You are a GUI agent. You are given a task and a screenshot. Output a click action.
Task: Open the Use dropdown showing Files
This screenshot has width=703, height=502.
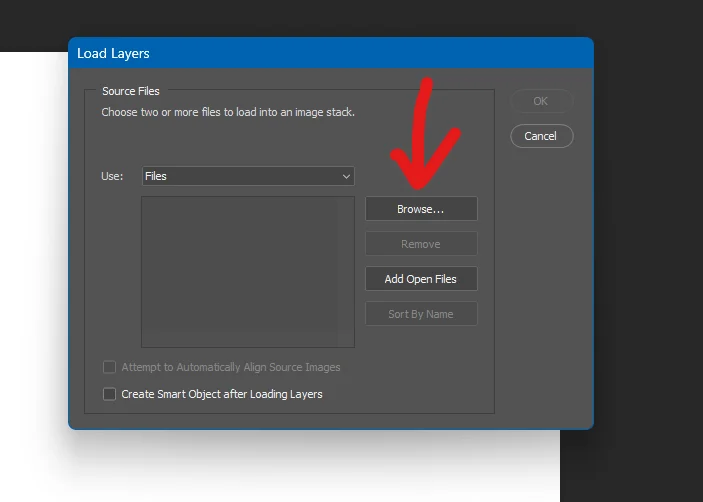pos(248,176)
